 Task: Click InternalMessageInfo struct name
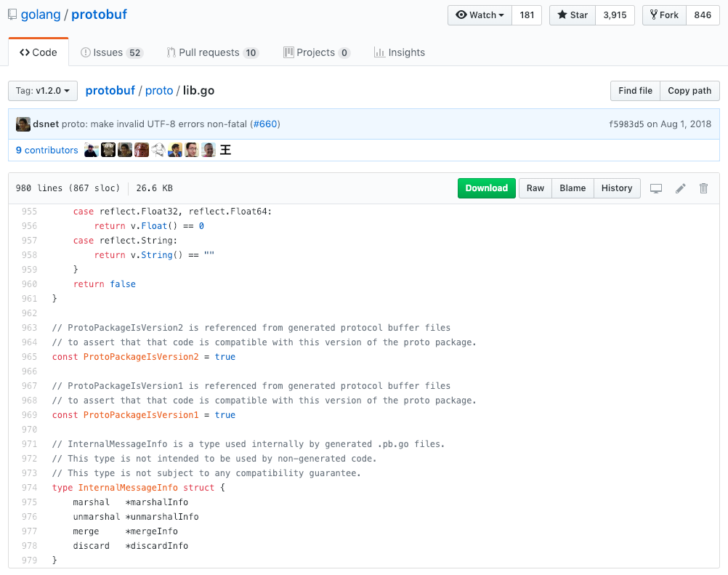tap(128, 488)
